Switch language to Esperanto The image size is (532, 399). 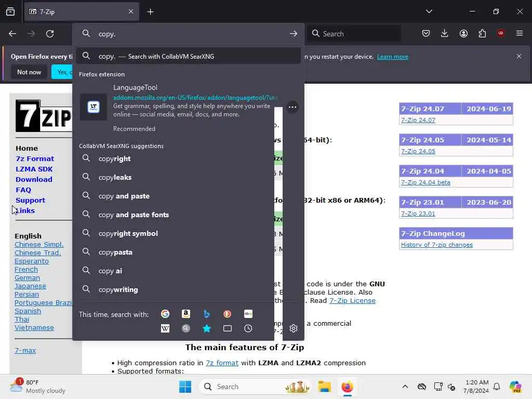[32, 261]
